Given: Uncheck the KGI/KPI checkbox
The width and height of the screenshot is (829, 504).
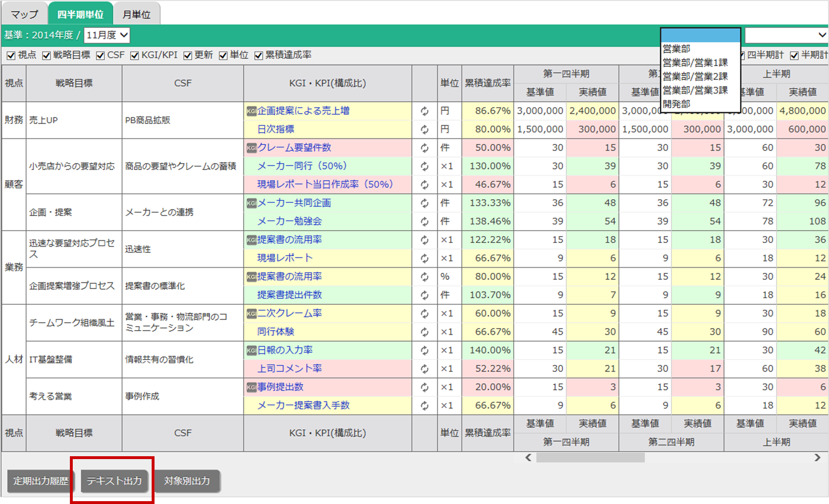Looking at the screenshot, I should (x=134, y=55).
